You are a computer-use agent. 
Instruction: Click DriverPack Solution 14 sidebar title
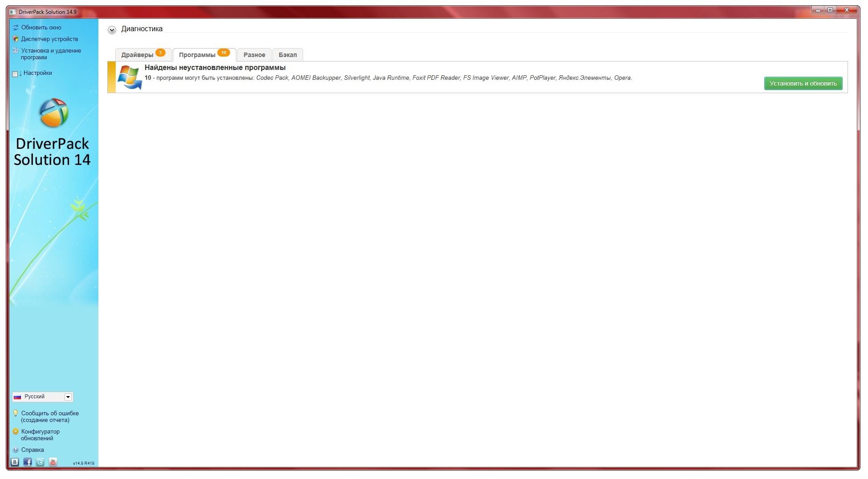(52, 152)
